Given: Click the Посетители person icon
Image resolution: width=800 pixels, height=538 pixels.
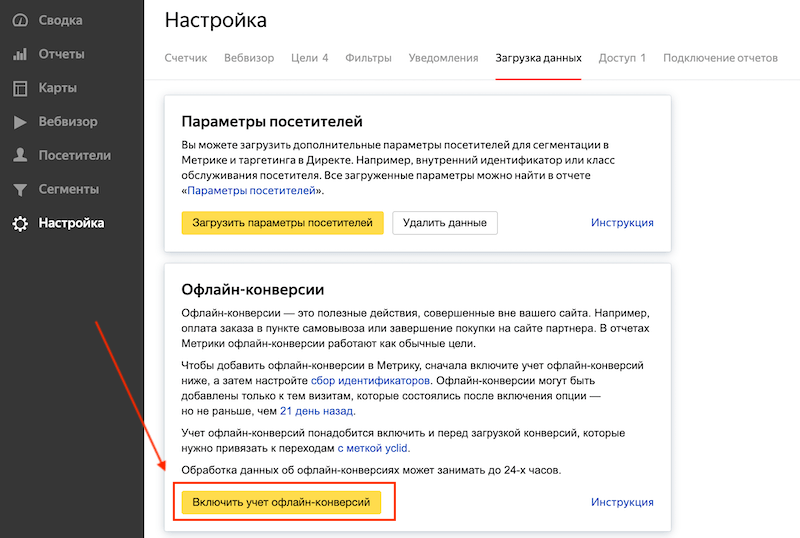Looking at the screenshot, I should tap(20, 156).
